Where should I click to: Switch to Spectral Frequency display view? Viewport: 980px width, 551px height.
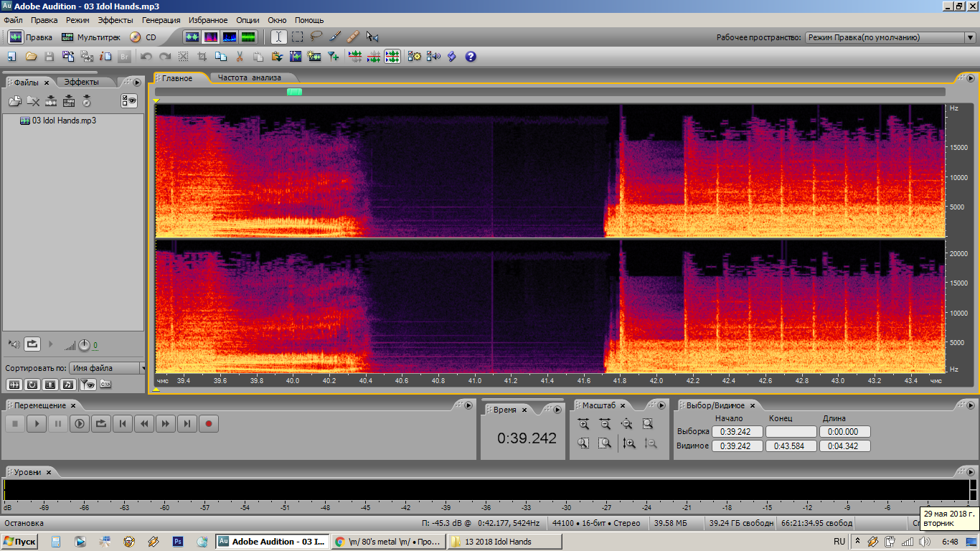[211, 37]
